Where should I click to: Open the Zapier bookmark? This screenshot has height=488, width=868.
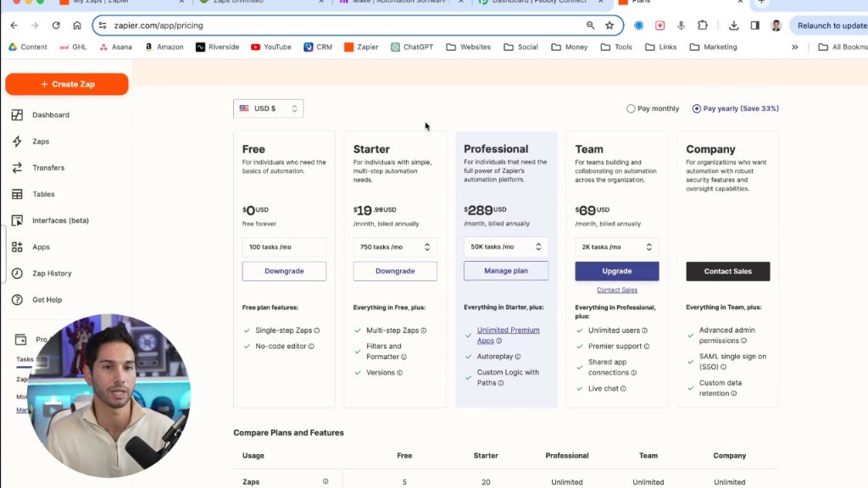[361, 47]
